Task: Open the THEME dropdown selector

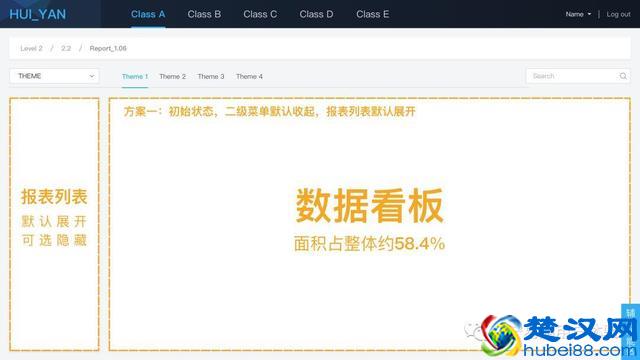Action: click(x=54, y=76)
